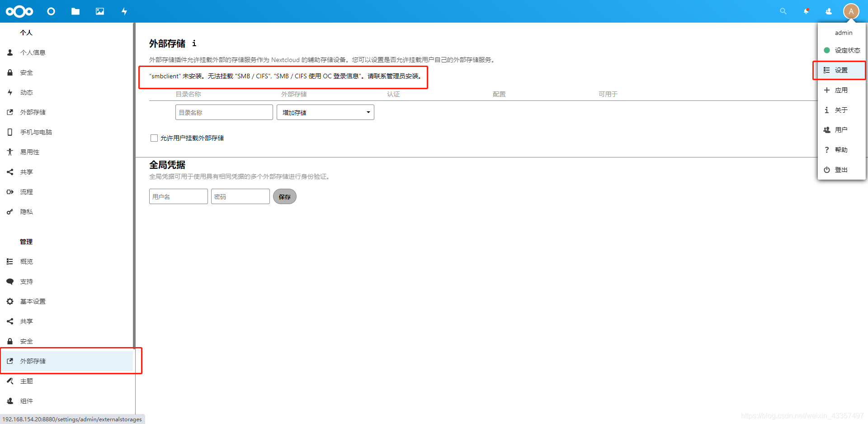Open 概览 overview under administration
The height and width of the screenshot is (424, 868).
[66, 262]
